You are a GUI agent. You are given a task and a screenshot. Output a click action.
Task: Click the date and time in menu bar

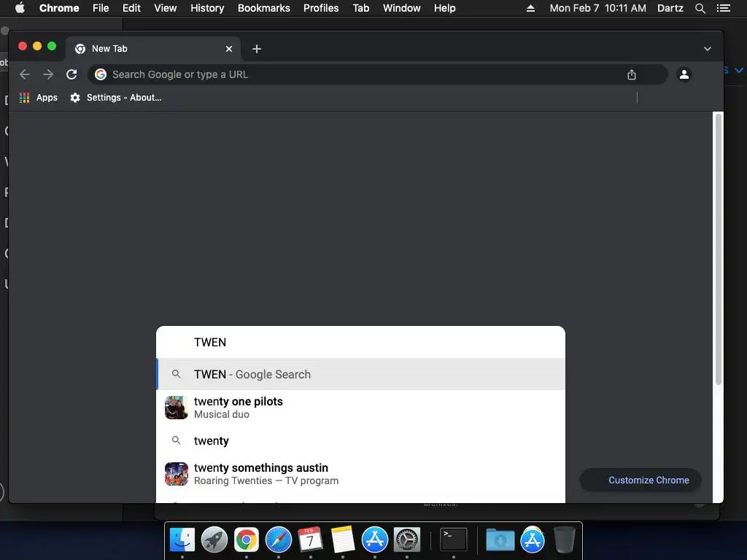coord(598,8)
